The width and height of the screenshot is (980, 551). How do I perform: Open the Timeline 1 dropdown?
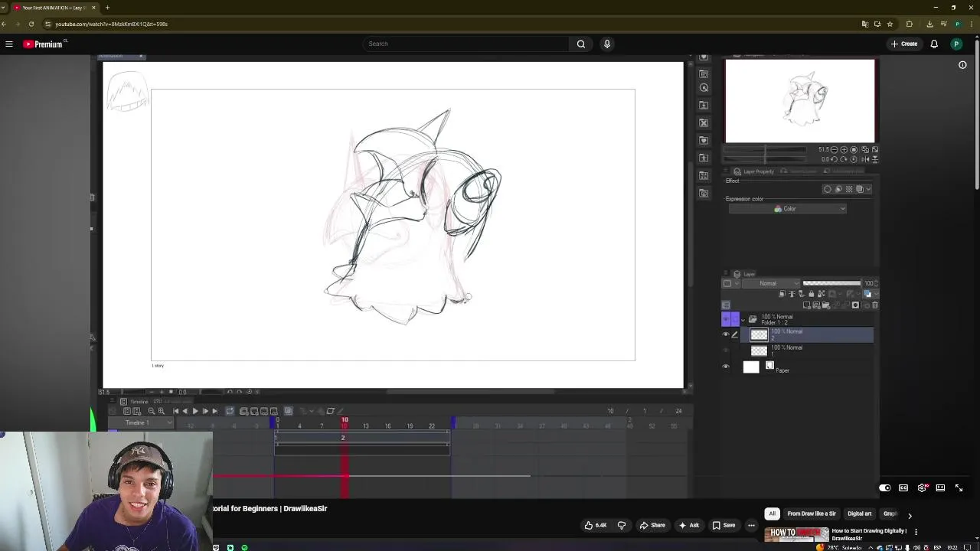point(142,423)
